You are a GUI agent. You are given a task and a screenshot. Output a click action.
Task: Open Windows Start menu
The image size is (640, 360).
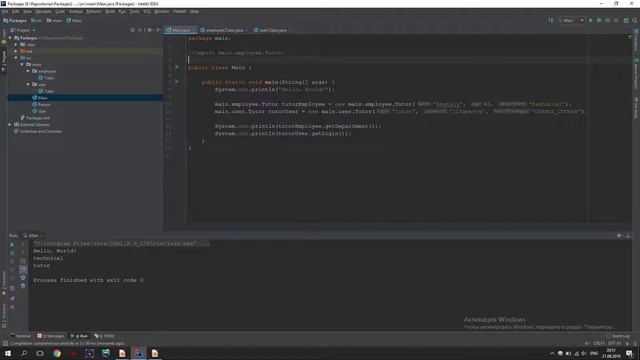8,353
